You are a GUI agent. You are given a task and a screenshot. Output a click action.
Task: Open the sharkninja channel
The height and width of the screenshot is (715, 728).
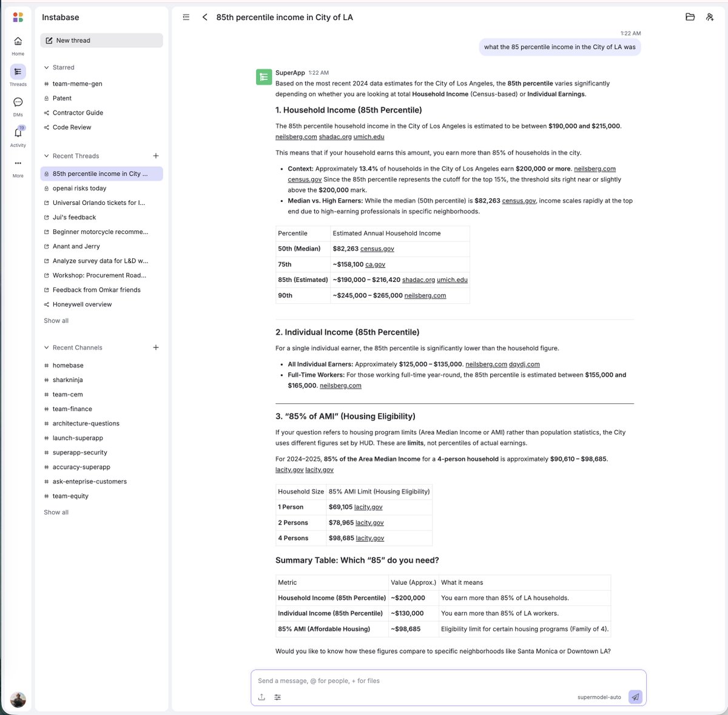(102, 380)
